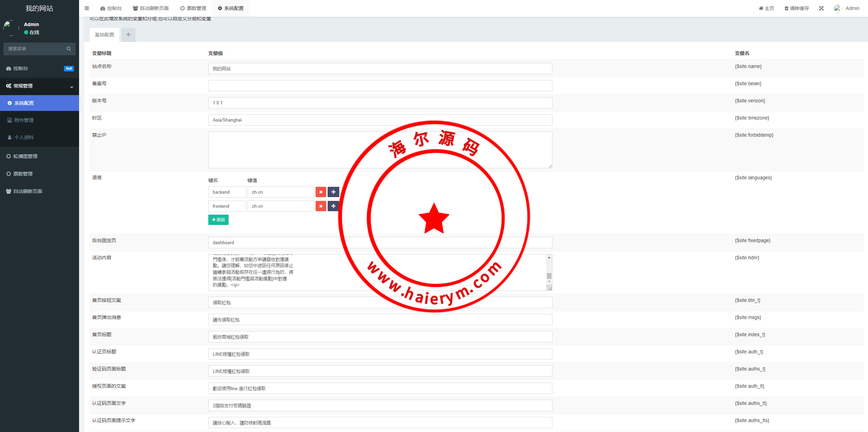This screenshot has width=868, height=432.
Task: Delete the backend language row
Action: point(321,192)
